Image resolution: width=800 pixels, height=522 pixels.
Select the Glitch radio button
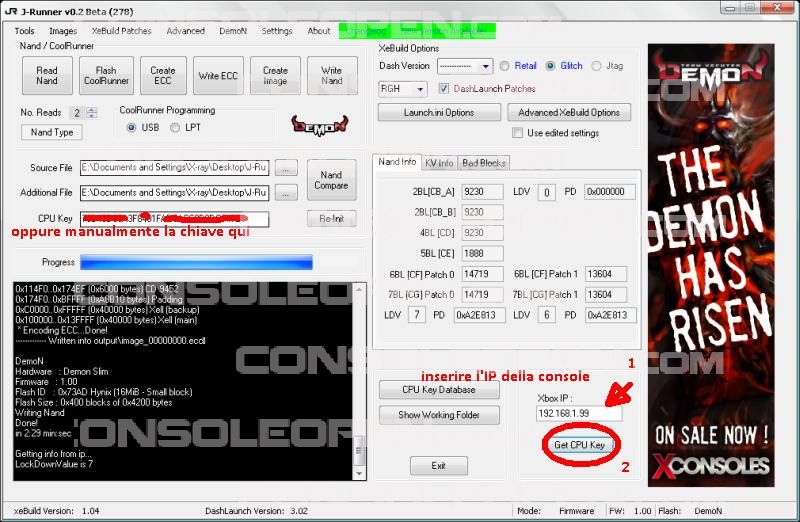point(551,66)
